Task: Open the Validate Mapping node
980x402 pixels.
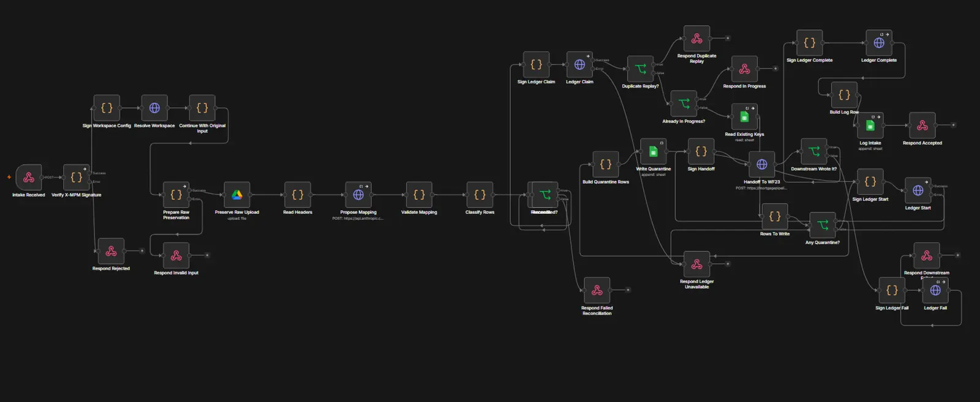Action: coord(419,194)
